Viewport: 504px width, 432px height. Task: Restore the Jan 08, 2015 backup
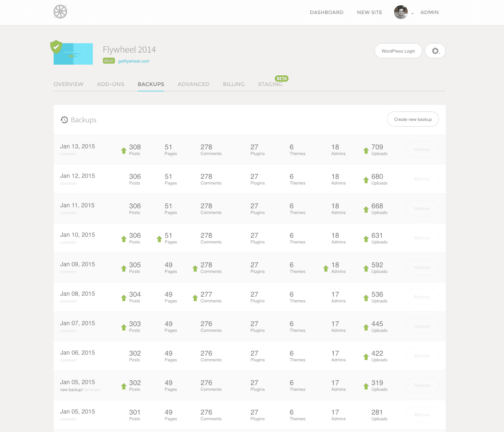coord(422,297)
